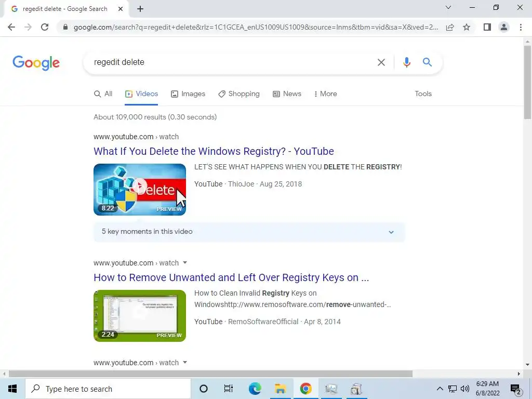Click the Chrome address bar URL
This screenshot has height=399, width=532.
(x=256, y=27)
